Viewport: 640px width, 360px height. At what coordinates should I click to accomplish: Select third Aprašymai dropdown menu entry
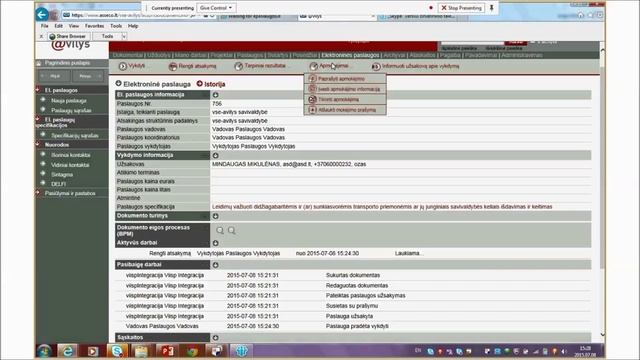click(345, 99)
